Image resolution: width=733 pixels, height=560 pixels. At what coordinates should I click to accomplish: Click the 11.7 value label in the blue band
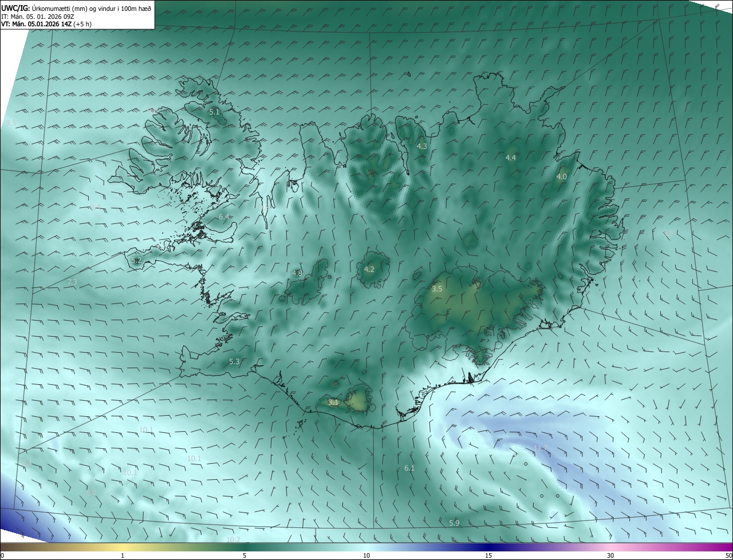(x=541, y=448)
